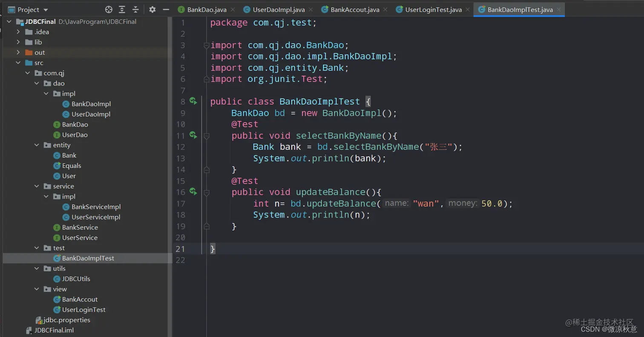Close the BankDaoImplTest.java tab
This screenshot has height=337, width=644.
click(x=559, y=9)
